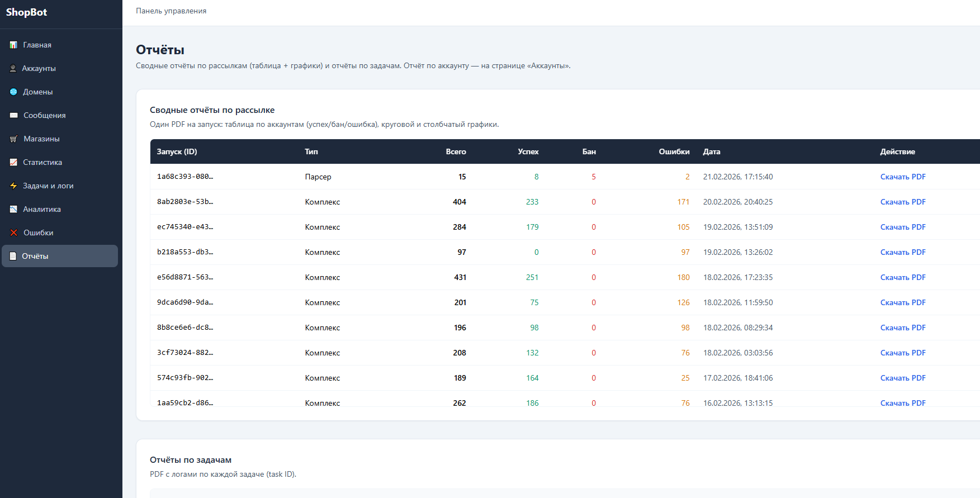Download PDF for run 8ab2803e-53b
Viewport: 980px width, 498px height.
pyautogui.click(x=902, y=202)
